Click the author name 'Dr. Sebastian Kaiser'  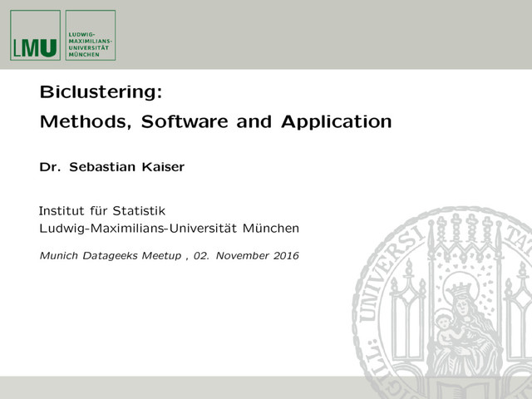(x=112, y=167)
